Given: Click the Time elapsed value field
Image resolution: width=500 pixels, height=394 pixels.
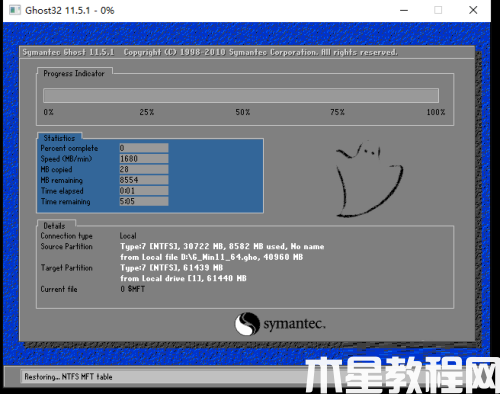Looking at the screenshot, I should [144, 191].
